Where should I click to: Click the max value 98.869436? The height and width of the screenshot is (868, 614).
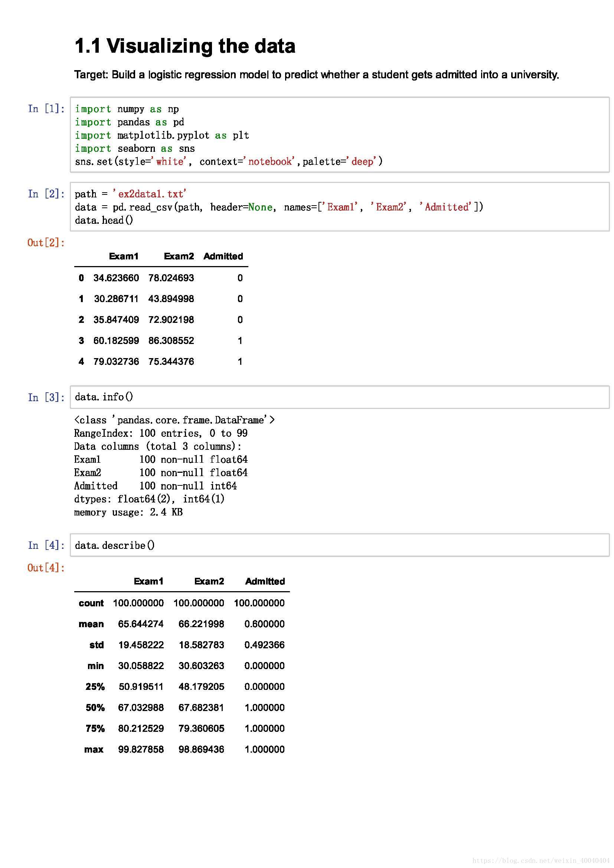tap(202, 749)
